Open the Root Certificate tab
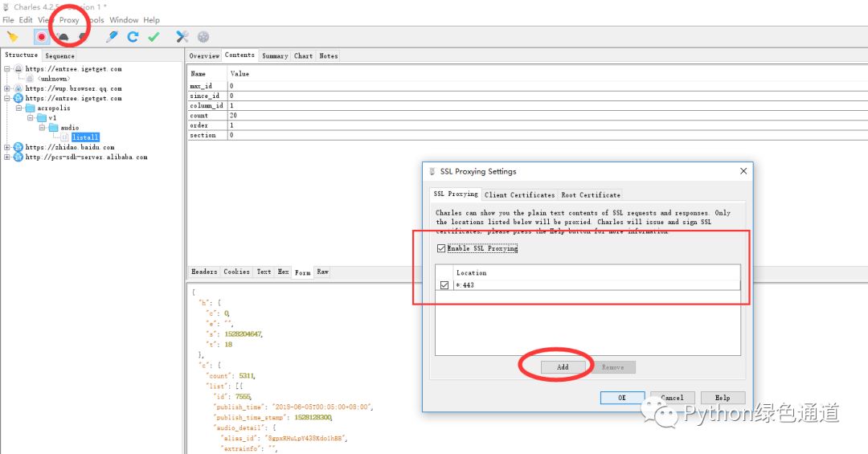 [590, 195]
